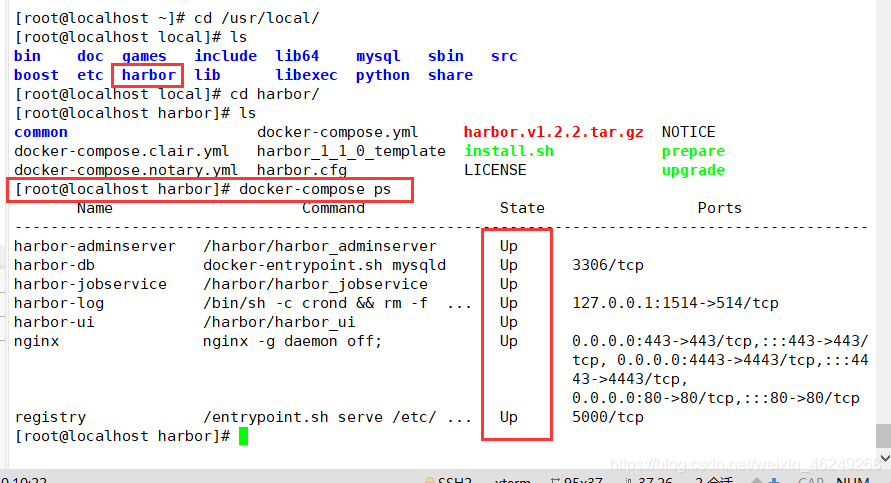891x483 pixels.
Task: Select the 'mysql' directory name
Action: coord(378,57)
